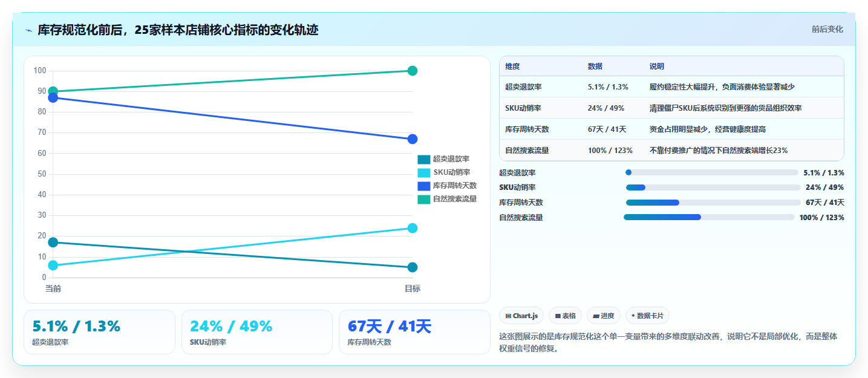Click the summary paragraph 这张图展示的是
868x378 pixels.
(x=668, y=342)
